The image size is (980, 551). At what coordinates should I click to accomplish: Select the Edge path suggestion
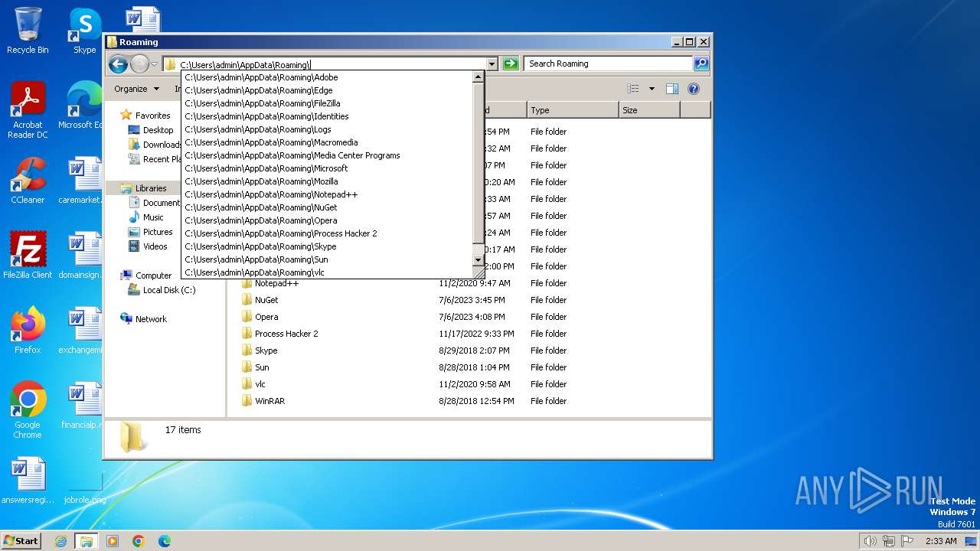click(327, 90)
